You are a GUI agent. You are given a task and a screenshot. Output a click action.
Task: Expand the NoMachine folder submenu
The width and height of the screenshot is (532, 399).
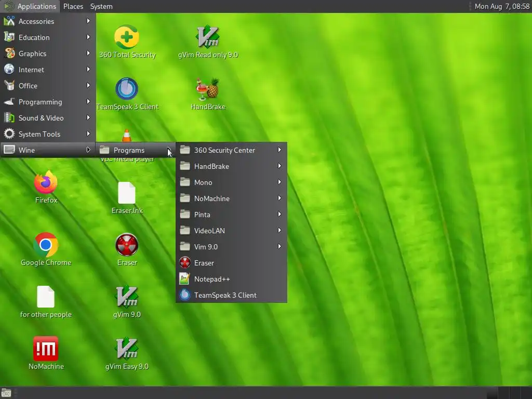pyautogui.click(x=231, y=198)
